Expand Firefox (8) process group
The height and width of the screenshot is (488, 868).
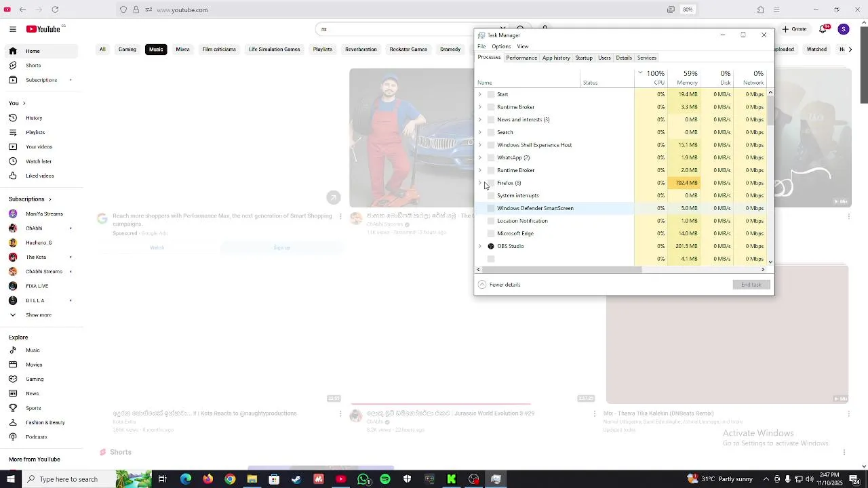pos(480,183)
